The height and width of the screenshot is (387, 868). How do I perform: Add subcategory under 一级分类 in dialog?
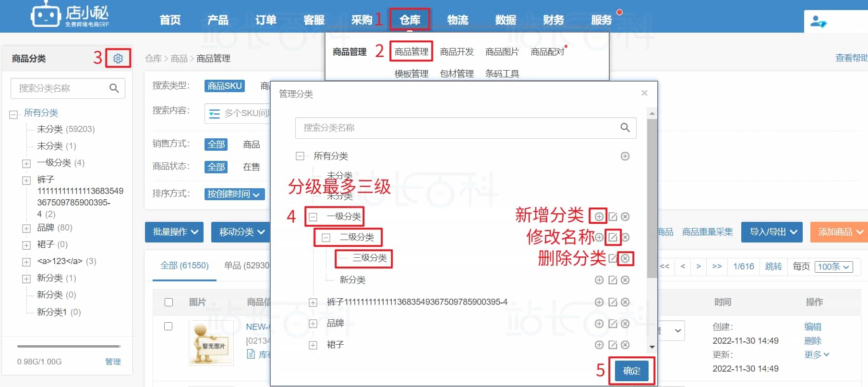[x=599, y=217]
